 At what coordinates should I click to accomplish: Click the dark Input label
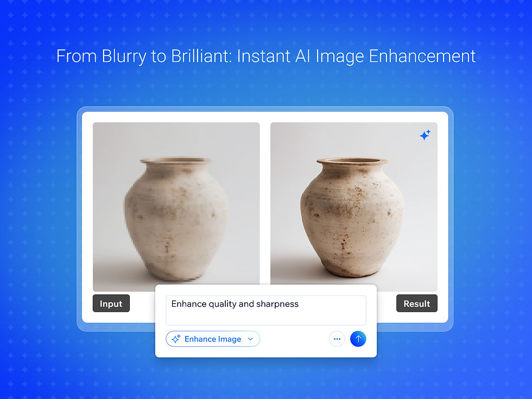coord(111,303)
